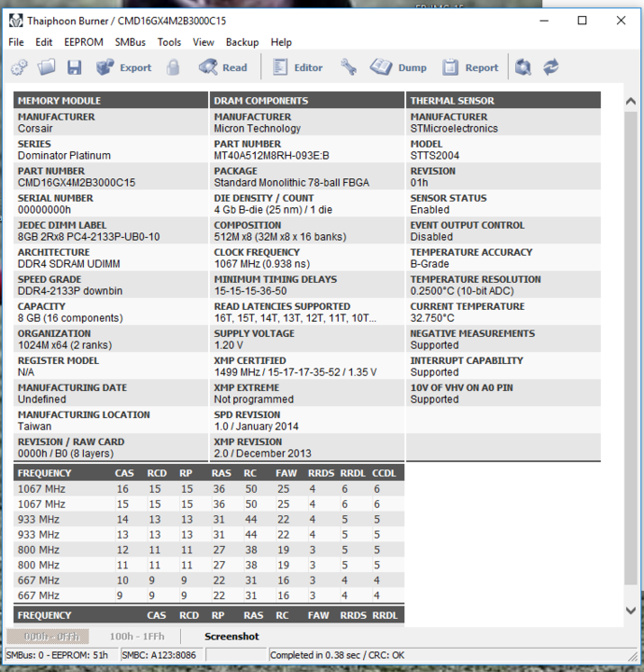Click the vertical scrollbar thumb
This screenshot has height=672, width=644.
point(630,348)
